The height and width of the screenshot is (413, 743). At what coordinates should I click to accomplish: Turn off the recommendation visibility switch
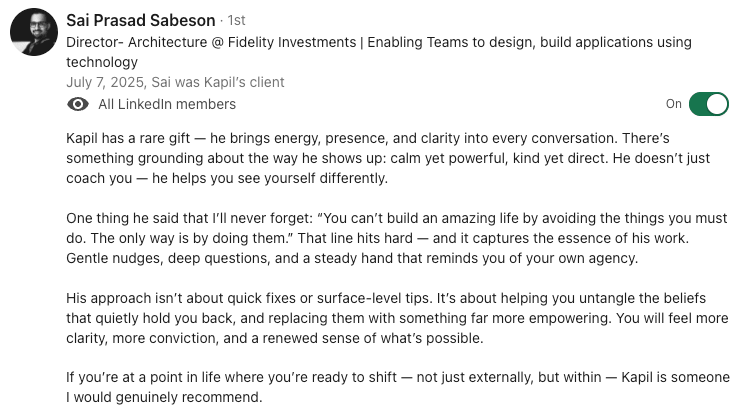click(x=708, y=104)
